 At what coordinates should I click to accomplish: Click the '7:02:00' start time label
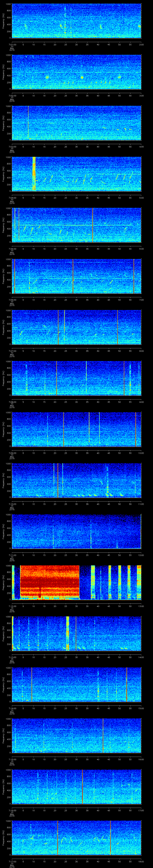tap(12, 96)
